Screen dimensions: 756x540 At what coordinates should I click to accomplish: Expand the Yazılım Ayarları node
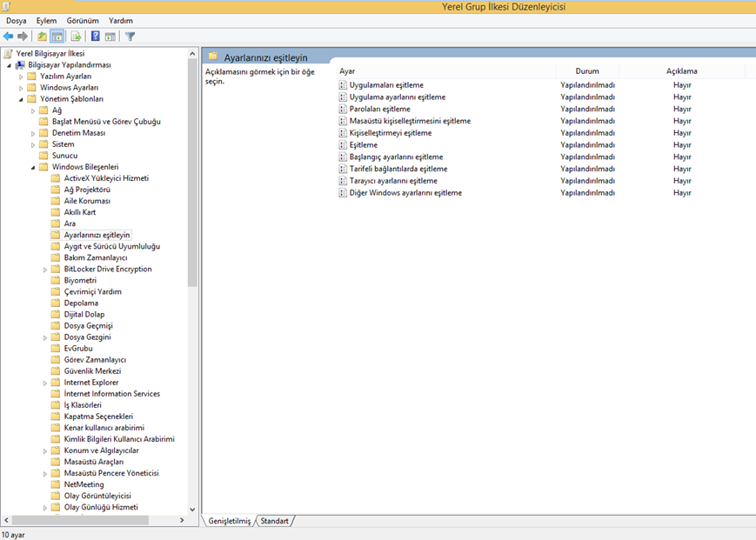pos(21,77)
